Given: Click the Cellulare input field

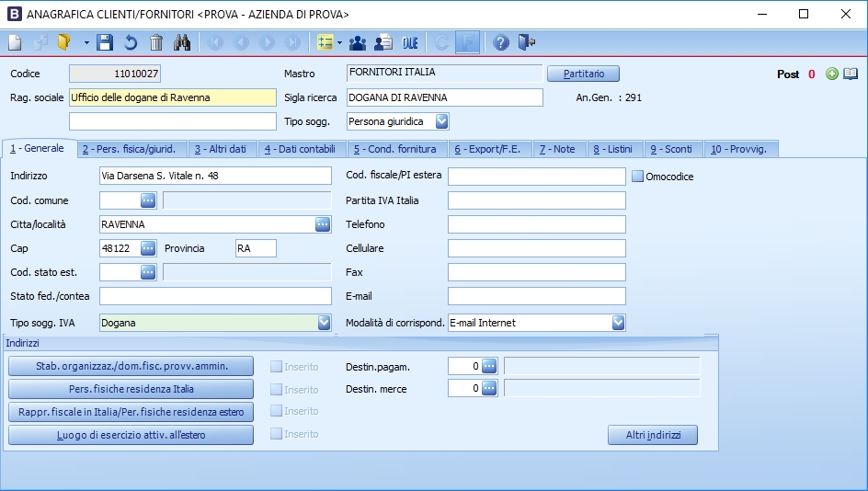Looking at the screenshot, I should [x=537, y=248].
